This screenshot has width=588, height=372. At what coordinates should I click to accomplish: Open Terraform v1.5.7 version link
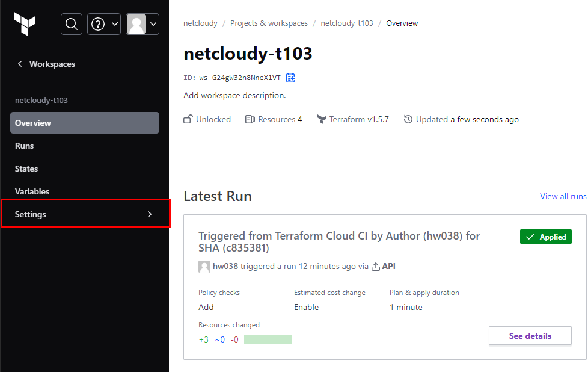click(378, 119)
